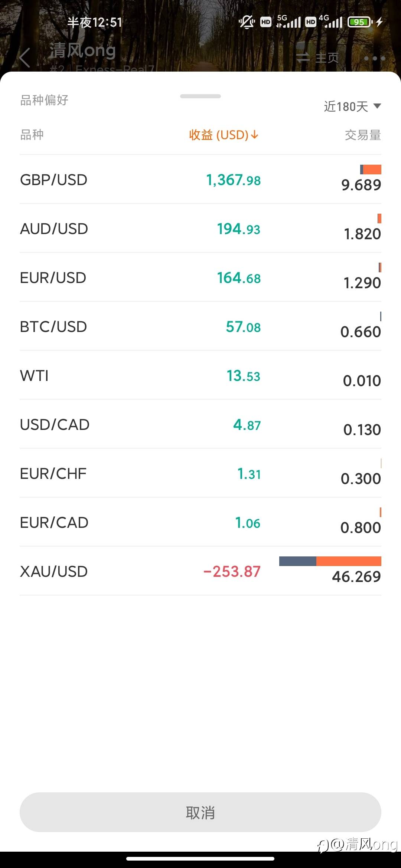Sort by 交易量 column header

coord(363,135)
